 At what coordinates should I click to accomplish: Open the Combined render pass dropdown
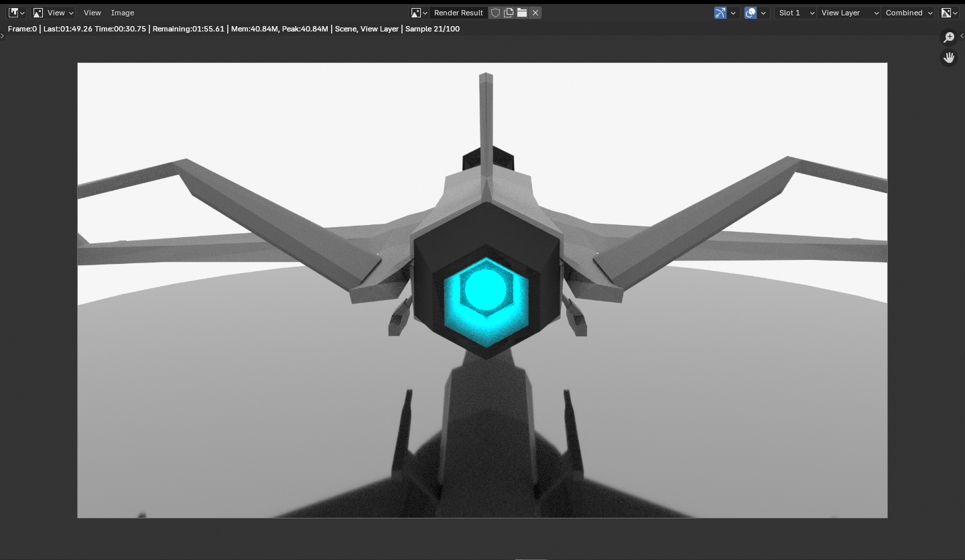(x=908, y=13)
